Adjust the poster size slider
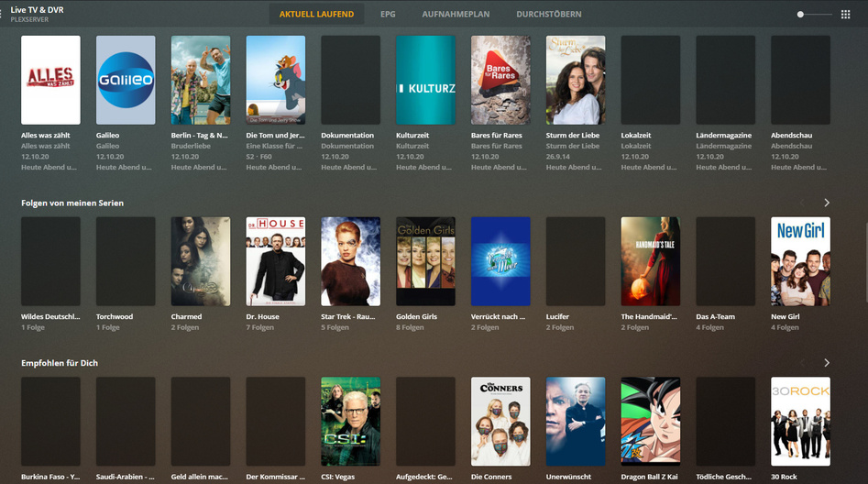868x484 pixels. [814, 15]
